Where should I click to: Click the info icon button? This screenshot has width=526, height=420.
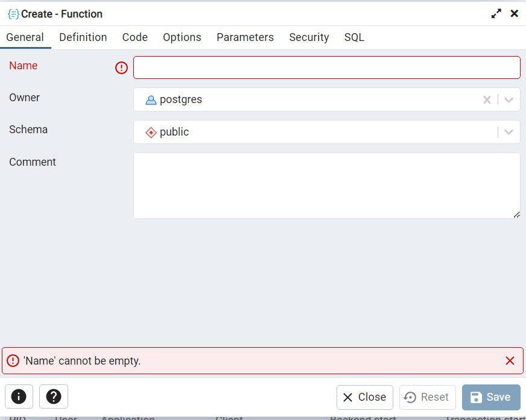pos(19,396)
